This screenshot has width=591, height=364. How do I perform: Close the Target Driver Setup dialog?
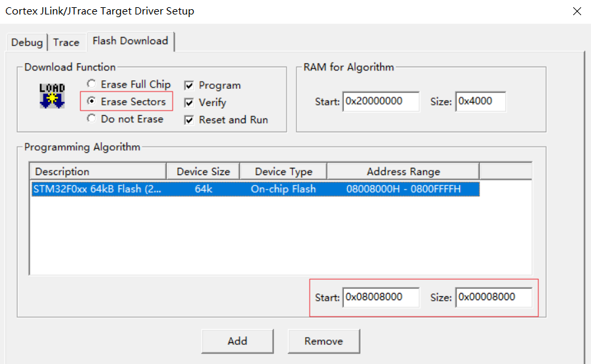click(x=577, y=11)
